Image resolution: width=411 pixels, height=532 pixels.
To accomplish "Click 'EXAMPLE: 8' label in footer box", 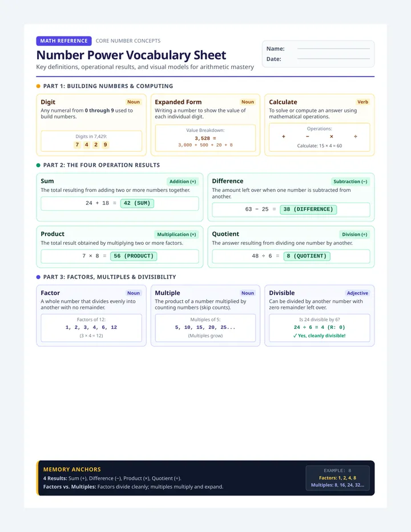I will (x=337, y=470).
